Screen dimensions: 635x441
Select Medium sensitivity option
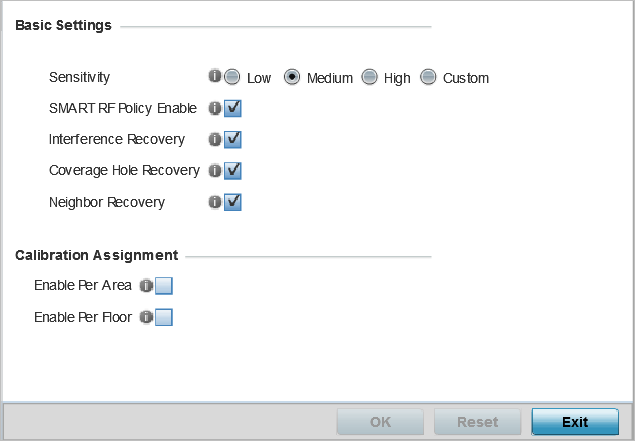292,77
